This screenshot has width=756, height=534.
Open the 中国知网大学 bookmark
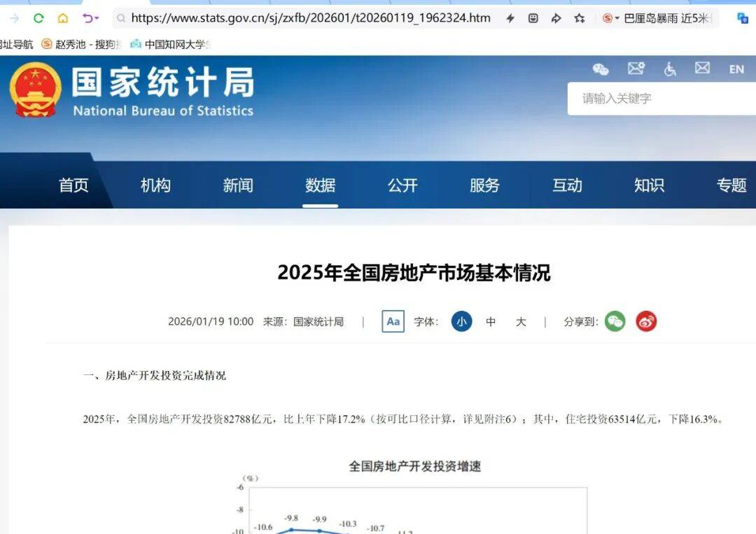171,44
